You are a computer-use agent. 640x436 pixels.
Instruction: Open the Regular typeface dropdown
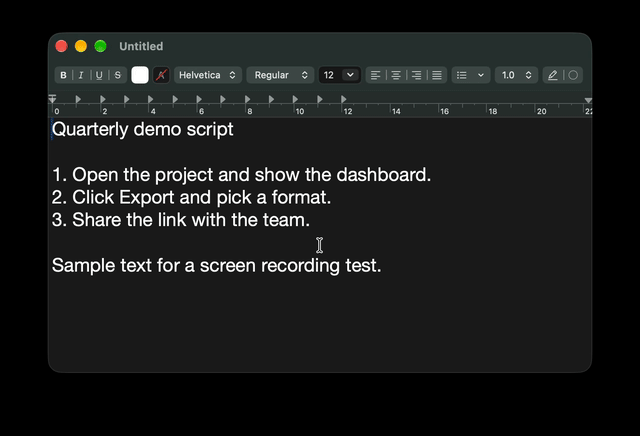point(280,75)
